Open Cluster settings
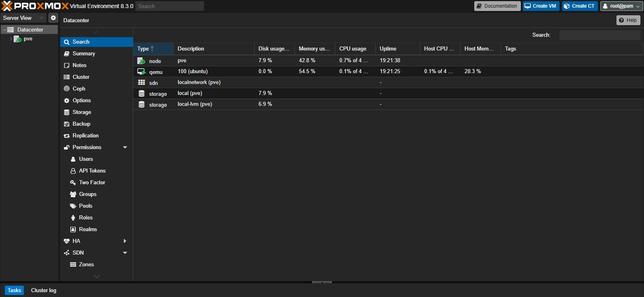 pyautogui.click(x=97, y=77)
